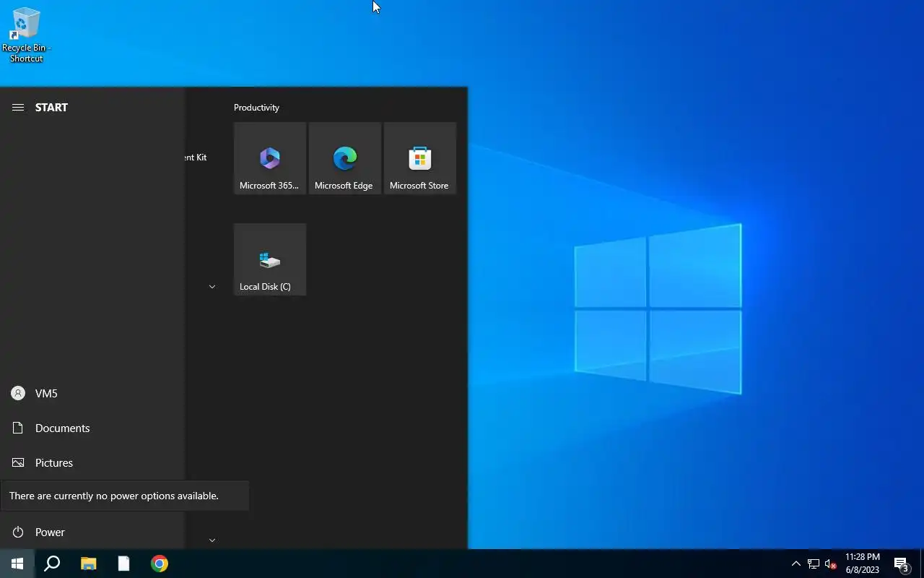Click the muted volume tray icon
This screenshot has width=924, height=578.
point(831,564)
